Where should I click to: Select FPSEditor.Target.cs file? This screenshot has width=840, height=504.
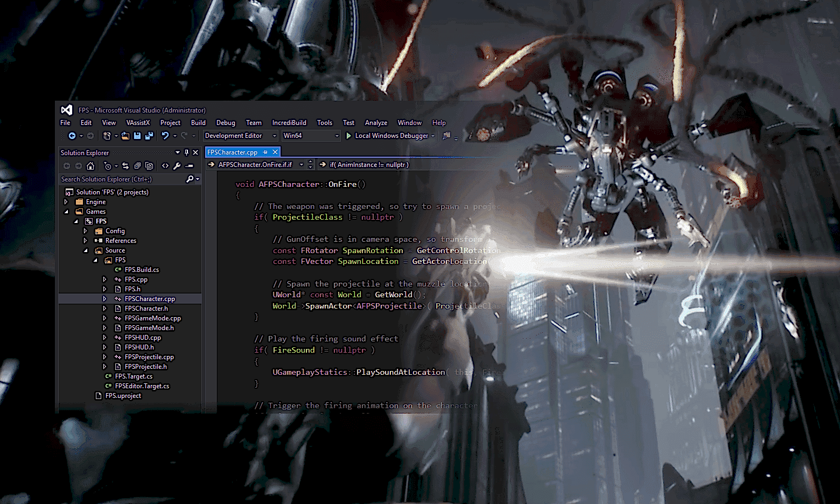point(142,386)
